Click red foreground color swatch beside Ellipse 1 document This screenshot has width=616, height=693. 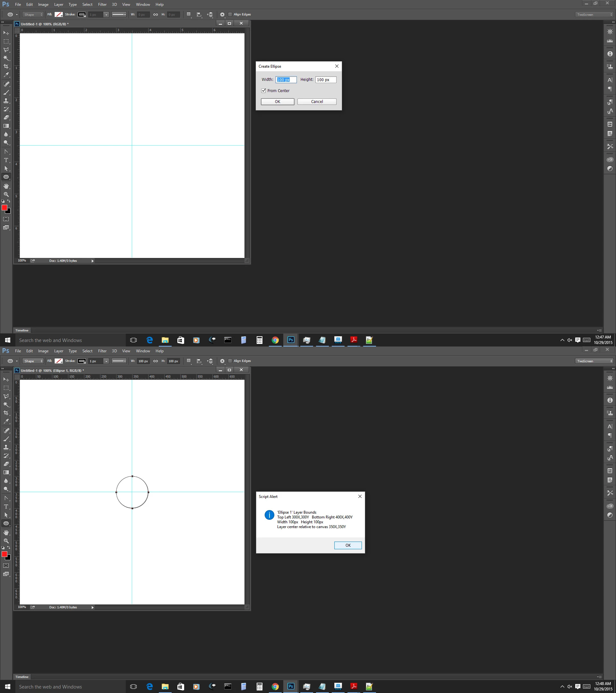click(4, 554)
